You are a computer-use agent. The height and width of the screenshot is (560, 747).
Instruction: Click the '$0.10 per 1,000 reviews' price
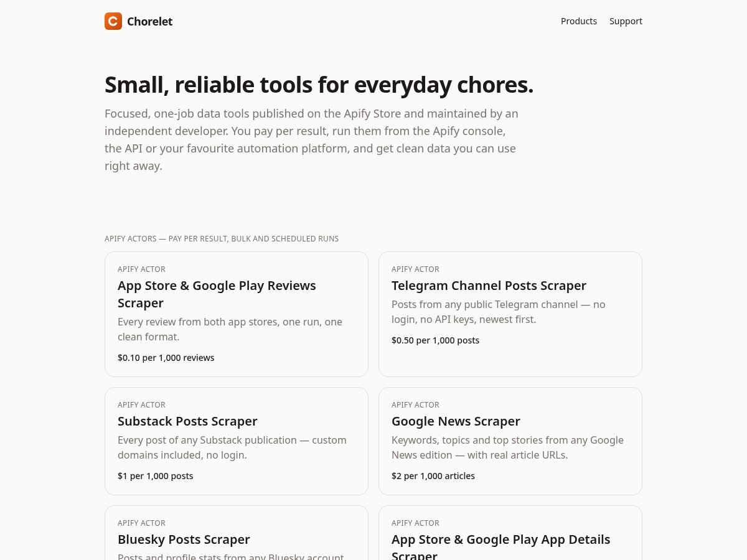tap(166, 358)
